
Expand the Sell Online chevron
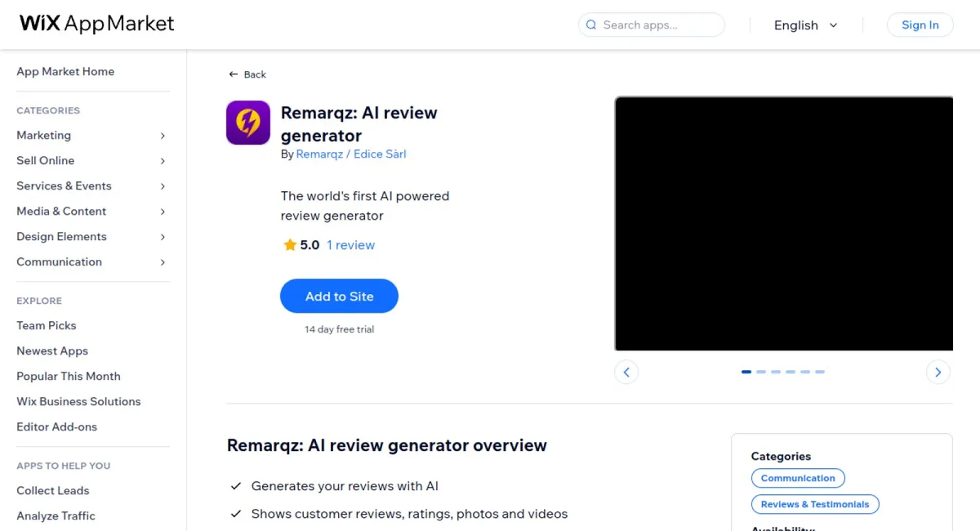click(163, 161)
